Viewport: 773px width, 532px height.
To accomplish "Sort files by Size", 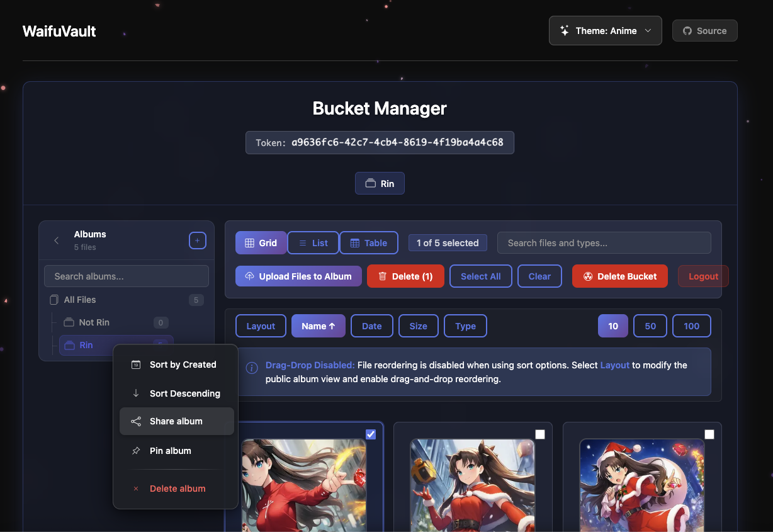I will 419,326.
